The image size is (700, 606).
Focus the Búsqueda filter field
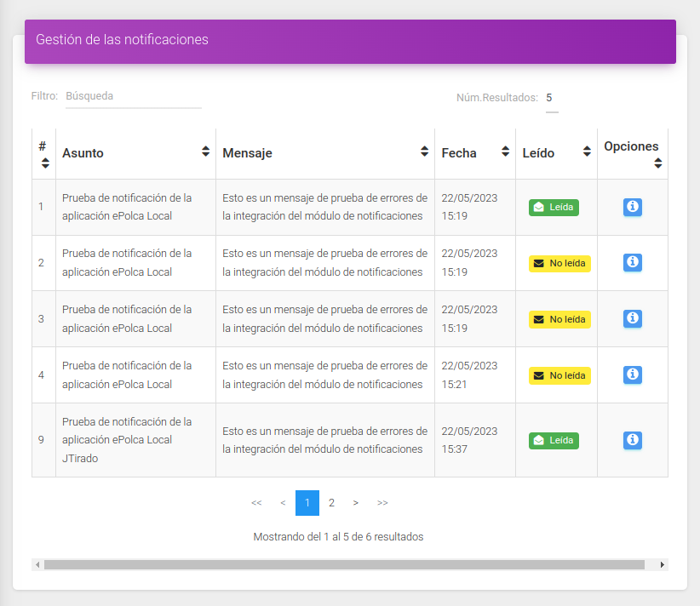coord(134,96)
